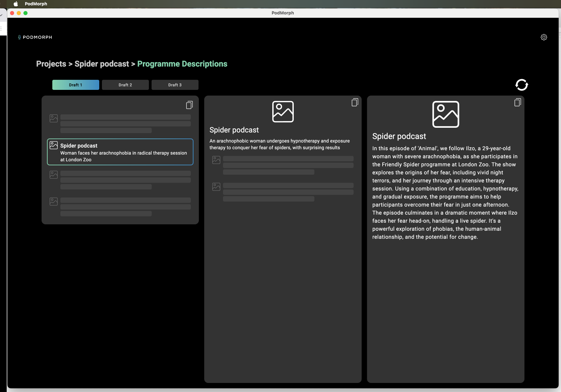Click image icon beside selected Spider podcast entry

pos(54,145)
